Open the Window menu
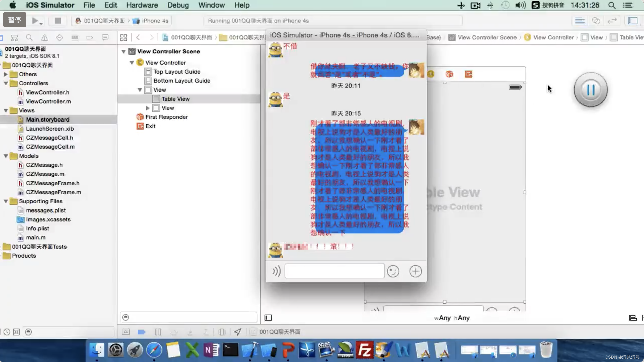Viewport: 644px width, 362px height. pyautogui.click(x=211, y=5)
